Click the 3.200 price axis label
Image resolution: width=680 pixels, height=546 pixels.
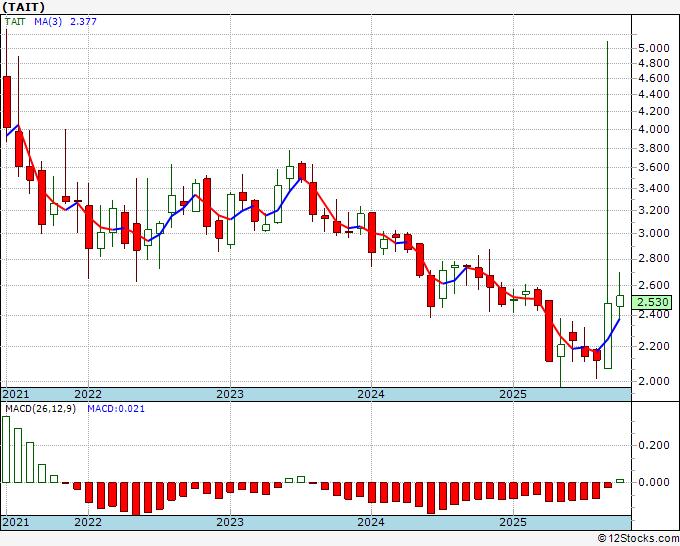[x=654, y=210]
